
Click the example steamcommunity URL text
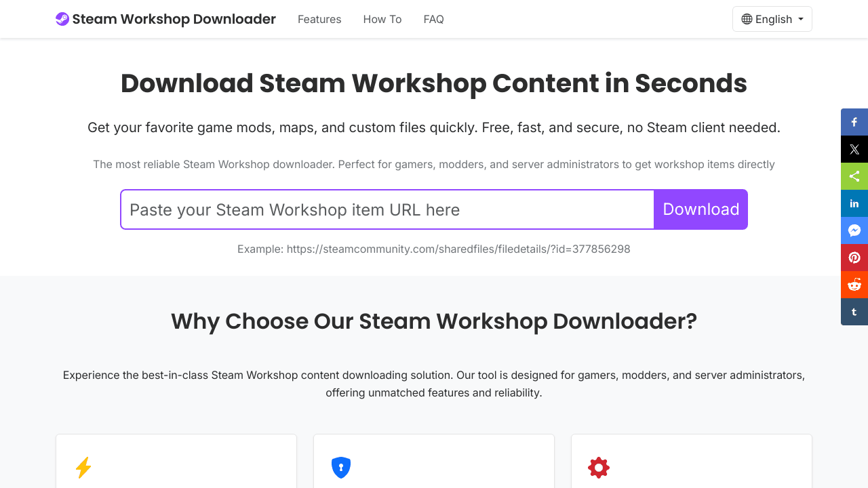(x=458, y=249)
